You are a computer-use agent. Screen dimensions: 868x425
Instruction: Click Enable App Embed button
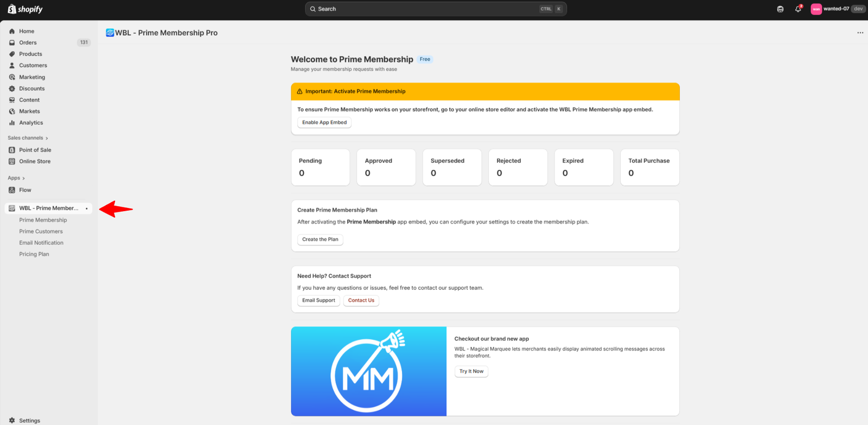pyautogui.click(x=324, y=123)
